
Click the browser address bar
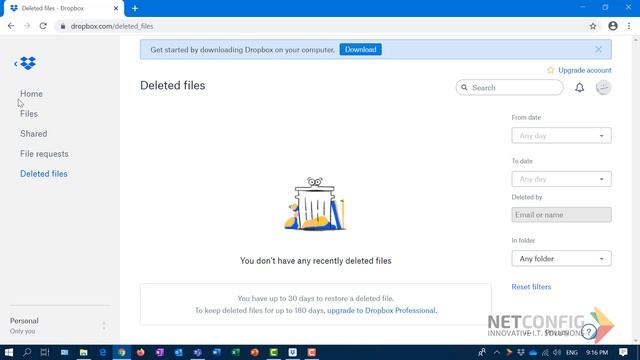pyautogui.click(x=322, y=26)
